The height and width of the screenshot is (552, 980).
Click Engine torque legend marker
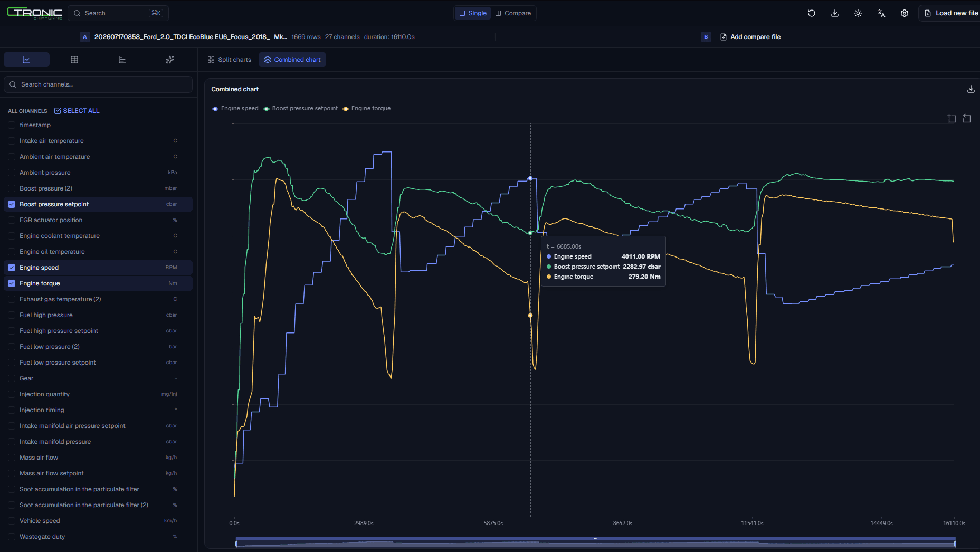pos(346,109)
